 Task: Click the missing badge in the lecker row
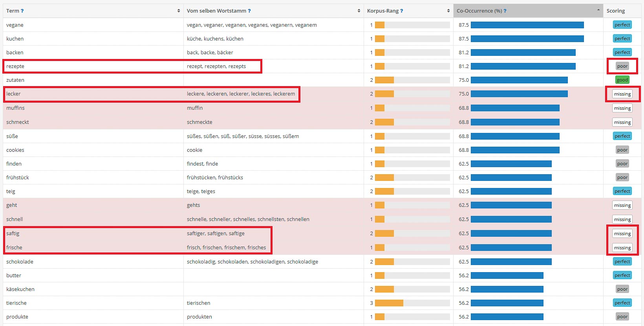(x=622, y=94)
